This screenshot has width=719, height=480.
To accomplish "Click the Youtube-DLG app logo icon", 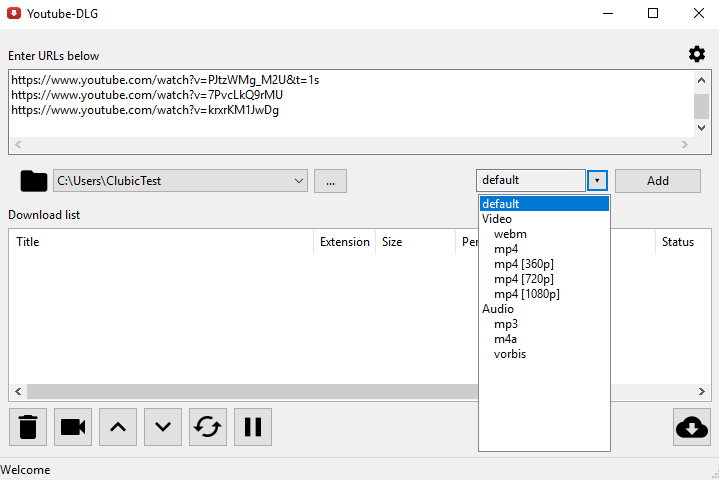I will 14,13.
